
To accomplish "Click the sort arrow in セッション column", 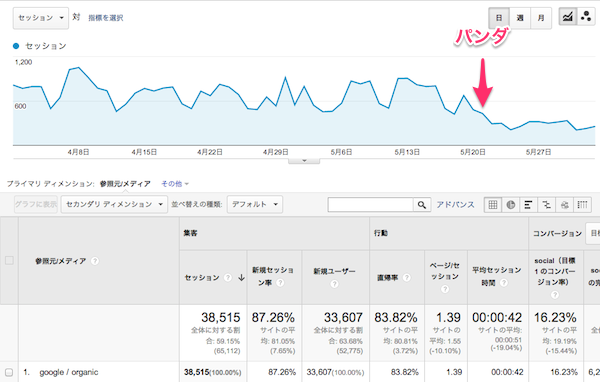I will point(241,278).
